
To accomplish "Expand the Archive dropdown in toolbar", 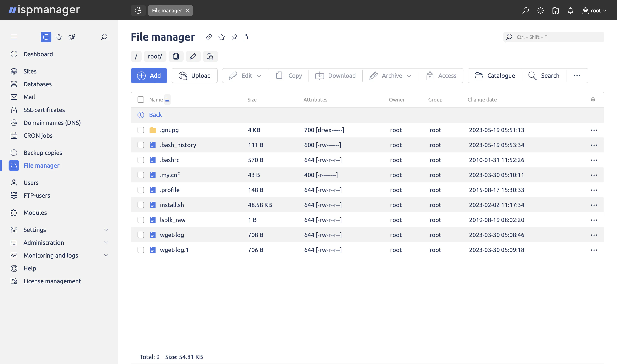I will 409,76.
